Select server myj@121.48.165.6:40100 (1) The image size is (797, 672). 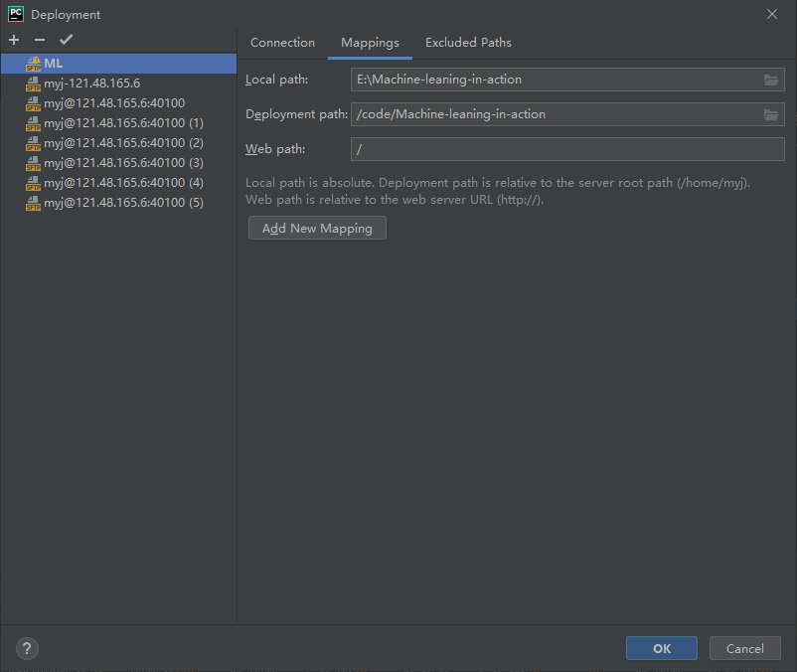119,123
